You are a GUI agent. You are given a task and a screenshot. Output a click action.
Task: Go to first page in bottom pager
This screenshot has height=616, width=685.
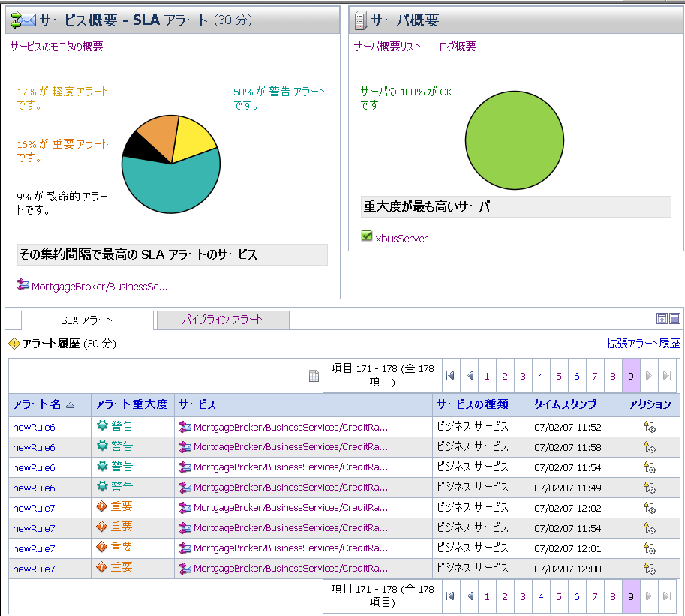450,596
